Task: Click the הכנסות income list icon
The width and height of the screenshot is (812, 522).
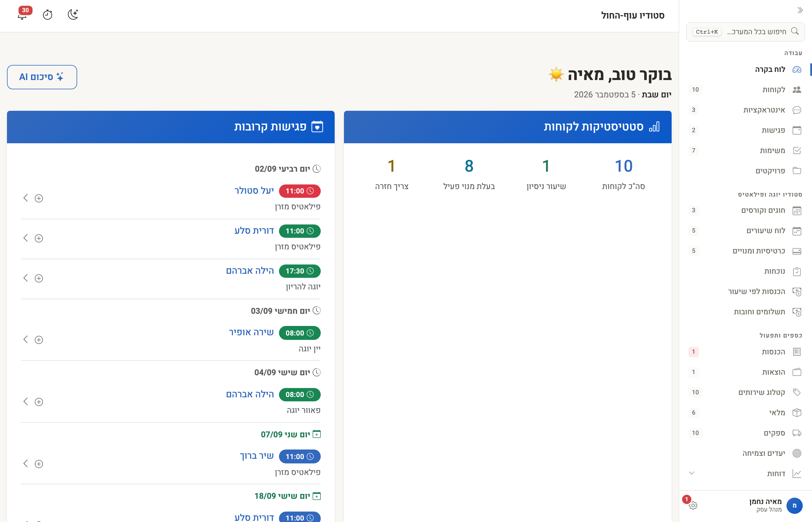Action: pyautogui.click(x=797, y=352)
